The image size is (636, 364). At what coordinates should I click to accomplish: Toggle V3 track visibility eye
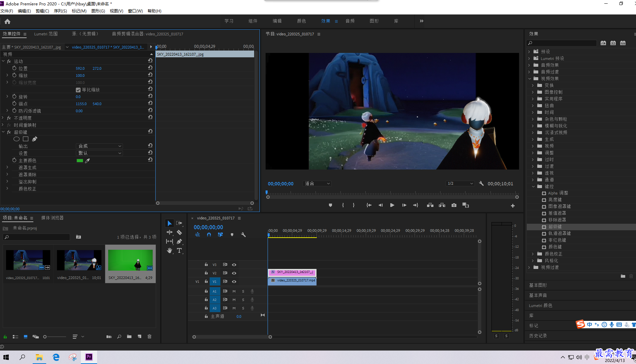[x=234, y=265]
